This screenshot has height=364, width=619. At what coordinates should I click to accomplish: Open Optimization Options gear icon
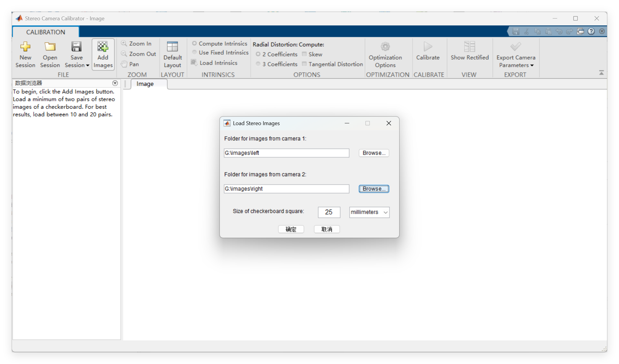(x=385, y=47)
